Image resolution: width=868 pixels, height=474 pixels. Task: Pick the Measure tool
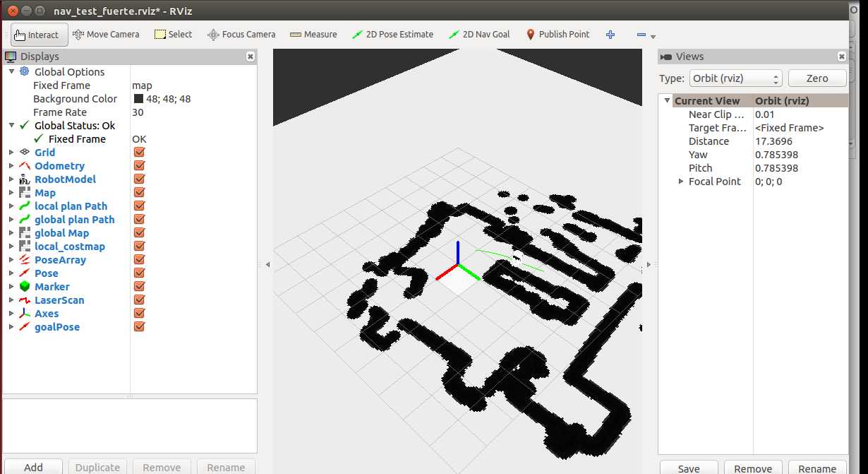coord(313,34)
